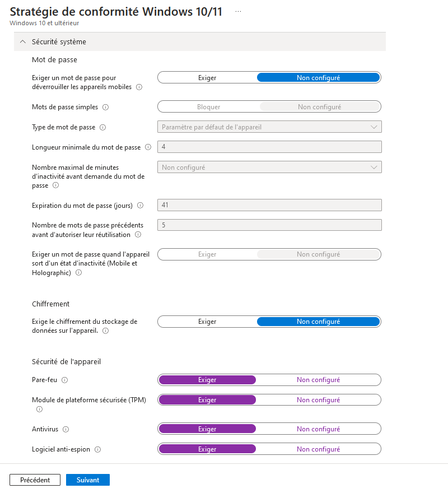Click info icon beside Type de mot de passe
The width and height of the screenshot is (448, 493).
(x=102, y=127)
